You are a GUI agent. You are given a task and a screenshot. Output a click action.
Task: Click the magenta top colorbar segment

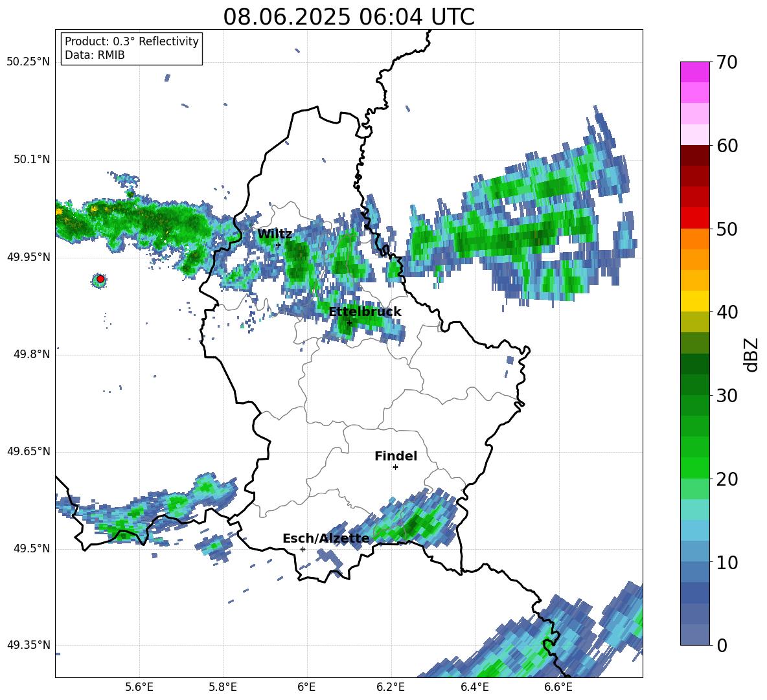point(694,72)
